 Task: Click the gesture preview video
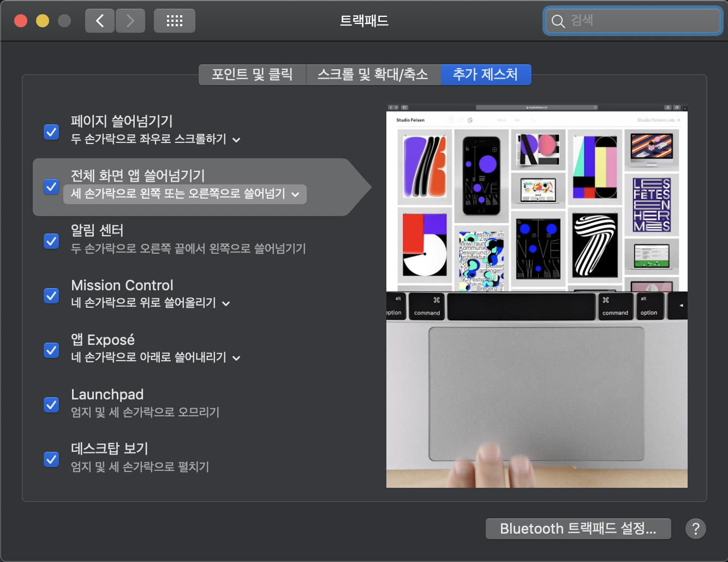click(537, 295)
